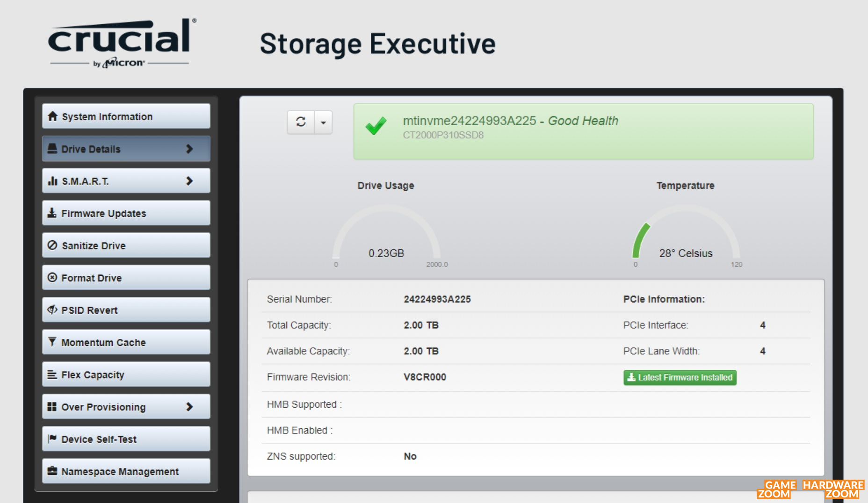868x503 pixels.
Task: Click the Available Capacity 2.00 TB value
Action: click(421, 351)
